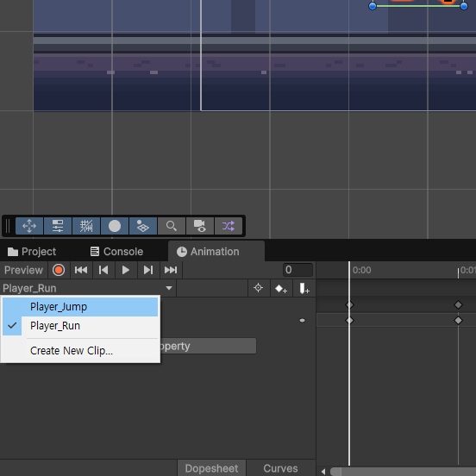Choose Player_Jump from the clip list
The image size is (476, 476).
click(80, 307)
